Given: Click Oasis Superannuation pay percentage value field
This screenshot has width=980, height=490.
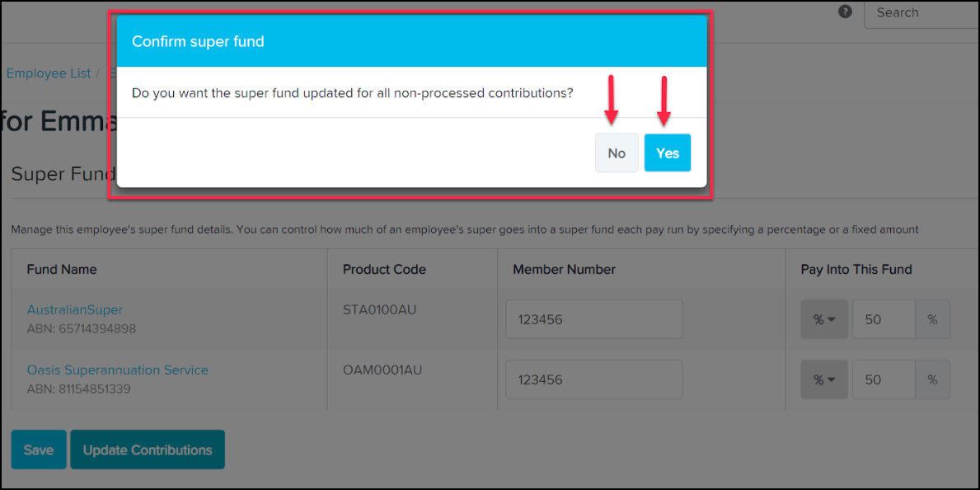Looking at the screenshot, I should [884, 379].
